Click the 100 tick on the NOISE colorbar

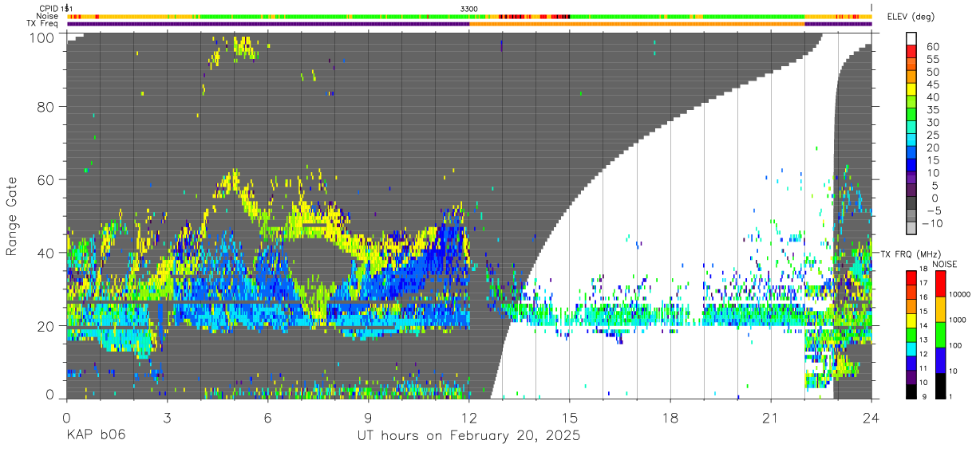(x=955, y=345)
